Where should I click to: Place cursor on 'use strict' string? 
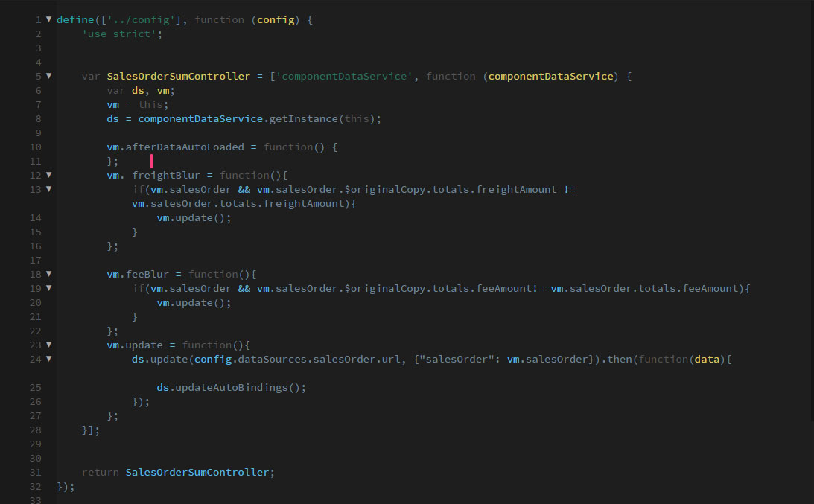pyautogui.click(x=119, y=34)
